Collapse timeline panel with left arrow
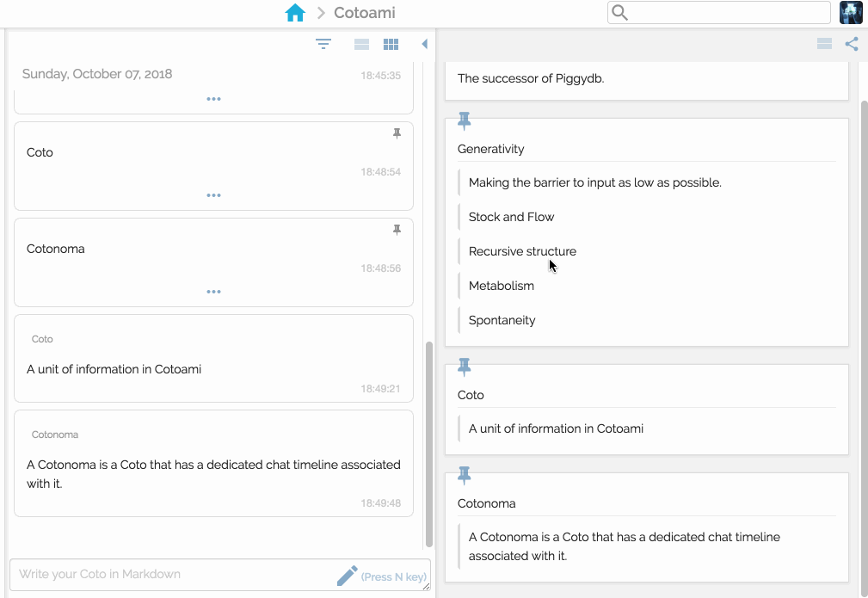This screenshot has width=868, height=598. click(424, 44)
